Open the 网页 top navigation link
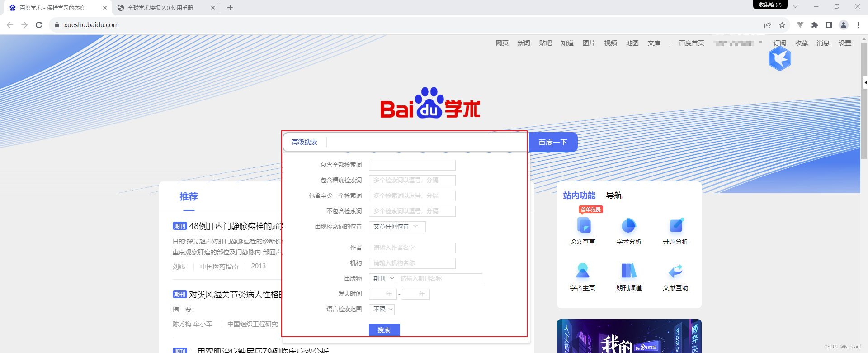Image resolution: width=868 pixels, height=353 pixels. (x=502, y=43)
